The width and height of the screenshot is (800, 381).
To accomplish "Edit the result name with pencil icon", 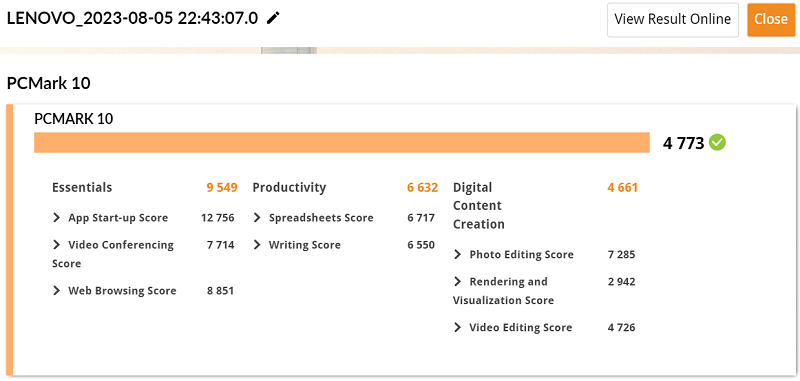I will (x=274, y=18).
